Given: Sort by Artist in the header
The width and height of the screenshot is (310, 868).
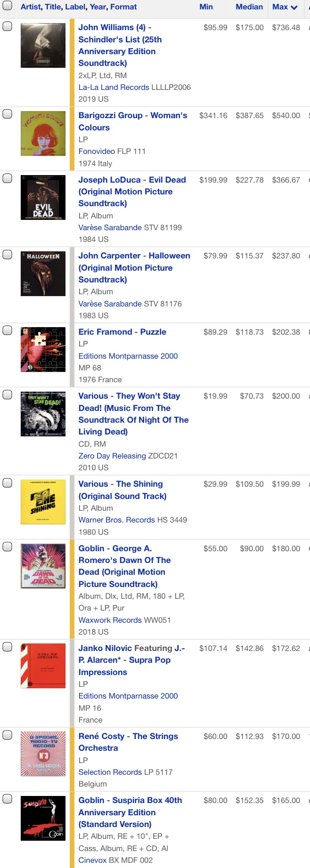Looking at the screenshot, I should point(31,7).
